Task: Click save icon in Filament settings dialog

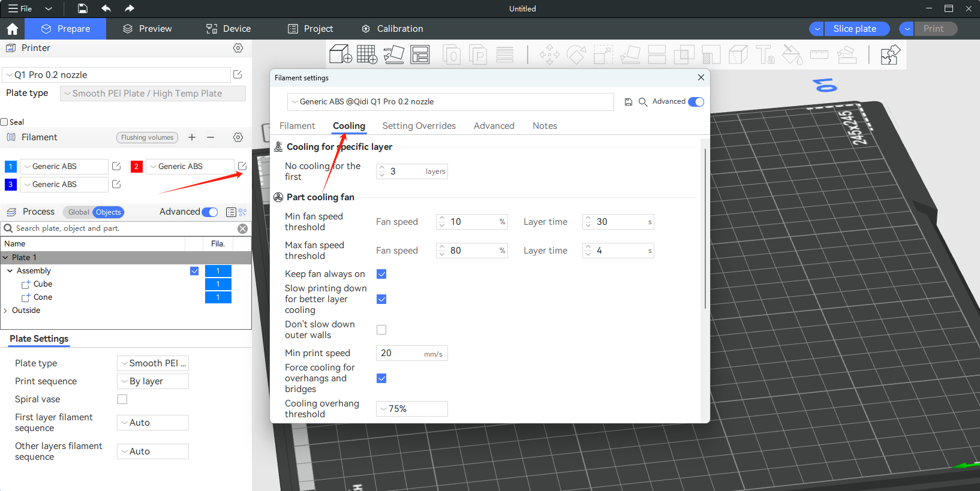Action: pyautogui.click(x=629, y=102)
